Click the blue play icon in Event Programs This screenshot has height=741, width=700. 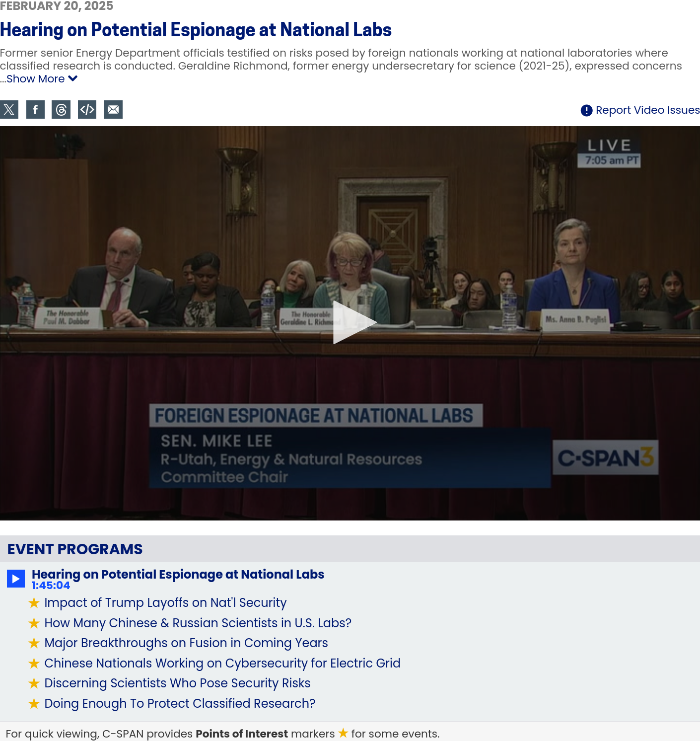[x=16, y=579]
